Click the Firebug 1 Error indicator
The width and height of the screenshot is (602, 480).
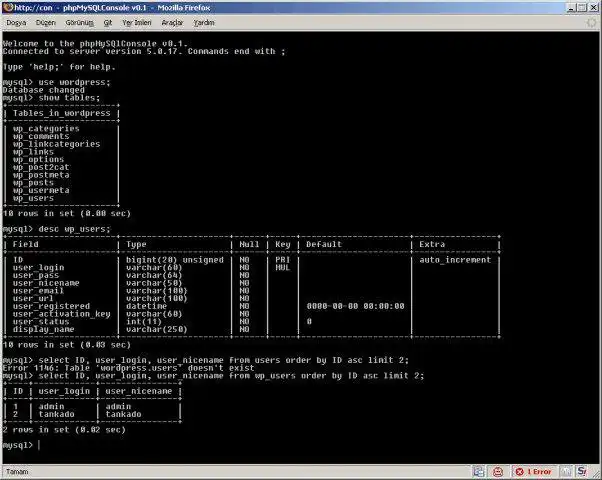coord(534,472)
